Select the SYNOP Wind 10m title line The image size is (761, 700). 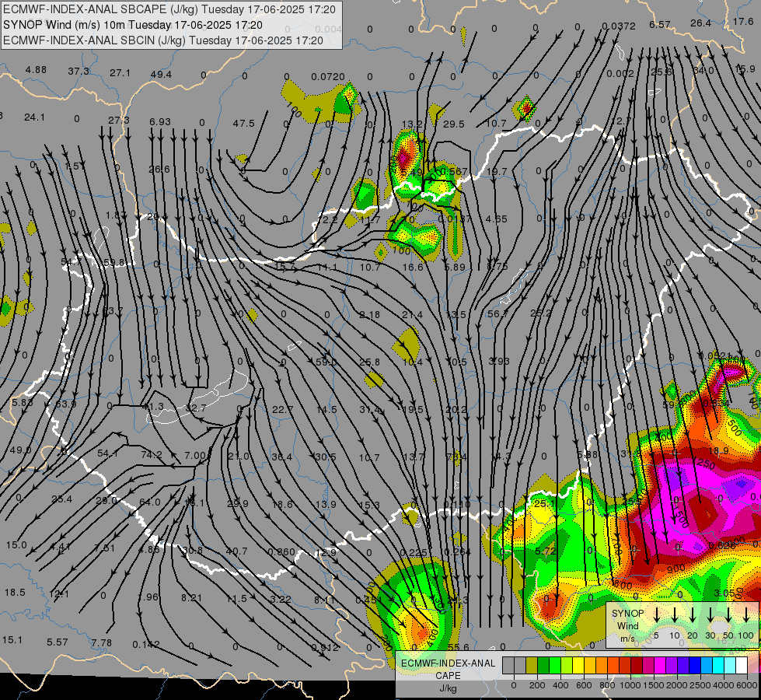coord(132,25)
